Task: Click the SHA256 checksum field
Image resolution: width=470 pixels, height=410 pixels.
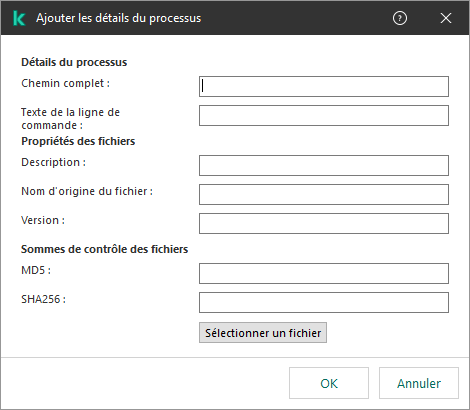Action: [x=324, y=302]
